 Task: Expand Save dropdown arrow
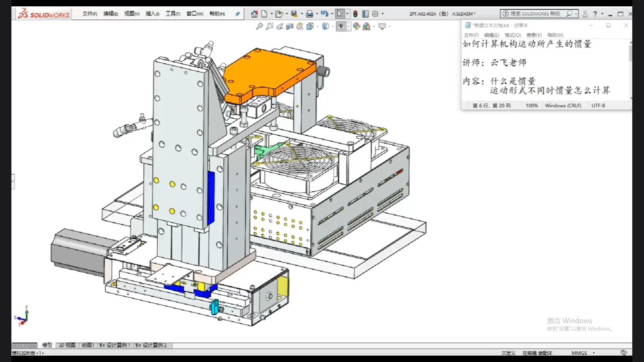coord(302,14)
